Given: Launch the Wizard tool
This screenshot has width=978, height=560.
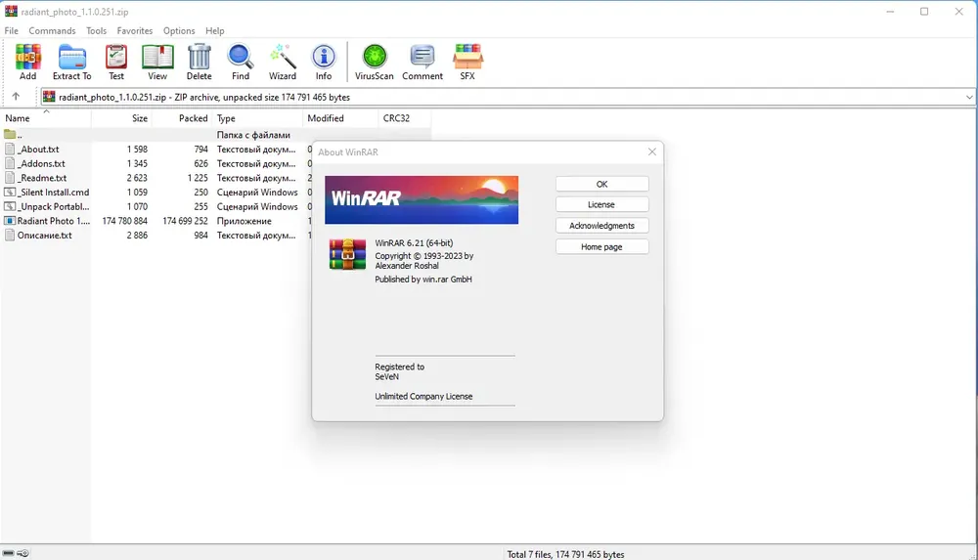Looking at the screenshot, I should pos(283,62).
